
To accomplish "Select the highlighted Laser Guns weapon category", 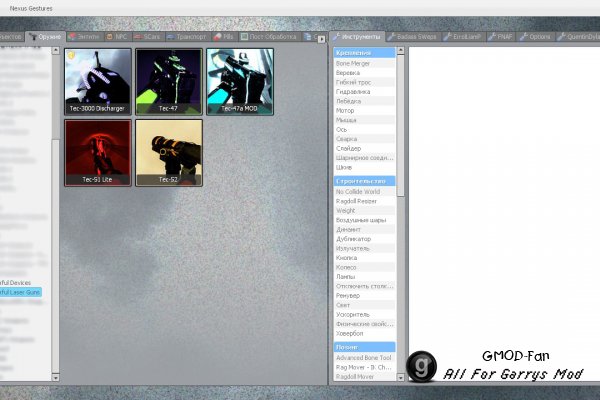I will coord(20,292).
